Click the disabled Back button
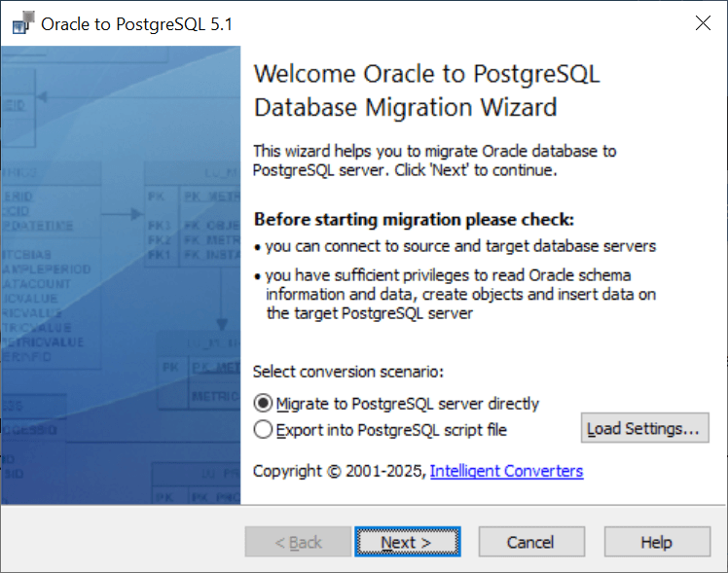Screen dimensions: 728x573 (x=298, y=542)
